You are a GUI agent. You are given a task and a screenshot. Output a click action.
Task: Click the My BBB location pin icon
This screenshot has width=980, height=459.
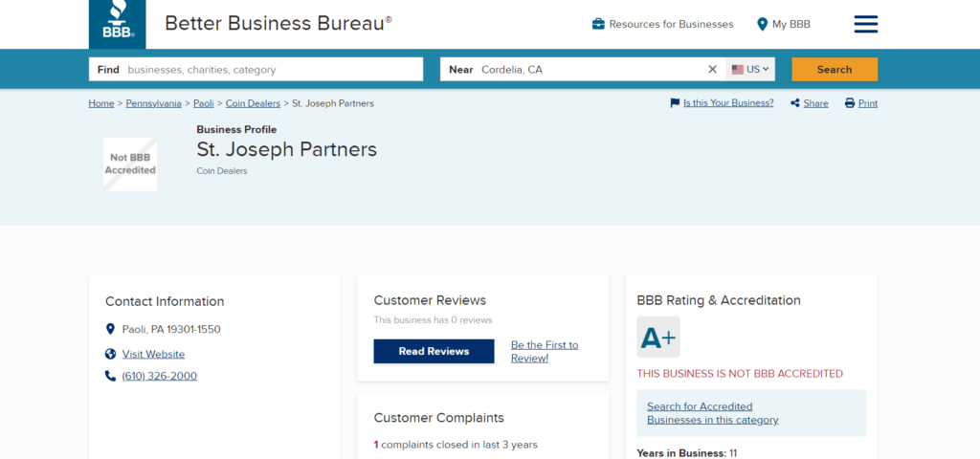coord(762,24)
